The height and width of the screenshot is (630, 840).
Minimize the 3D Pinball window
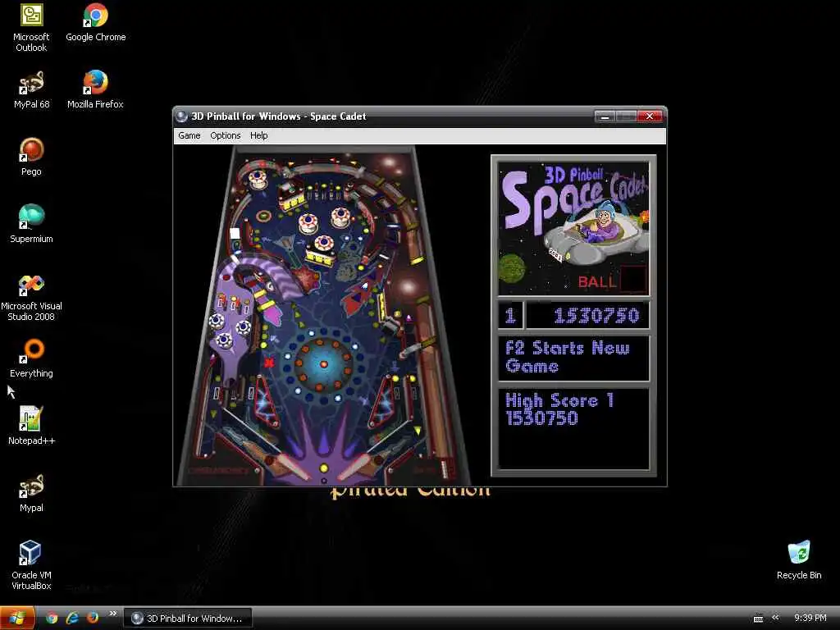pos(605,116)
